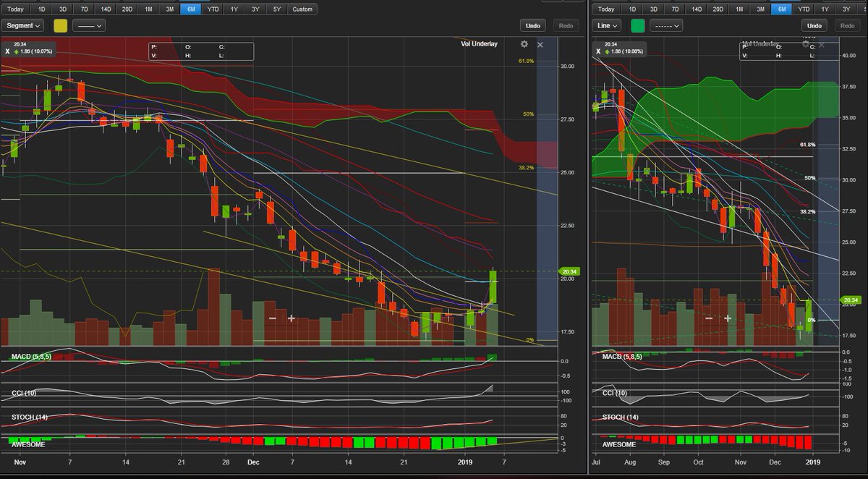The image size is (868, 479).
Task: Select the 5Y range on left chart
Action: point(278,9)
